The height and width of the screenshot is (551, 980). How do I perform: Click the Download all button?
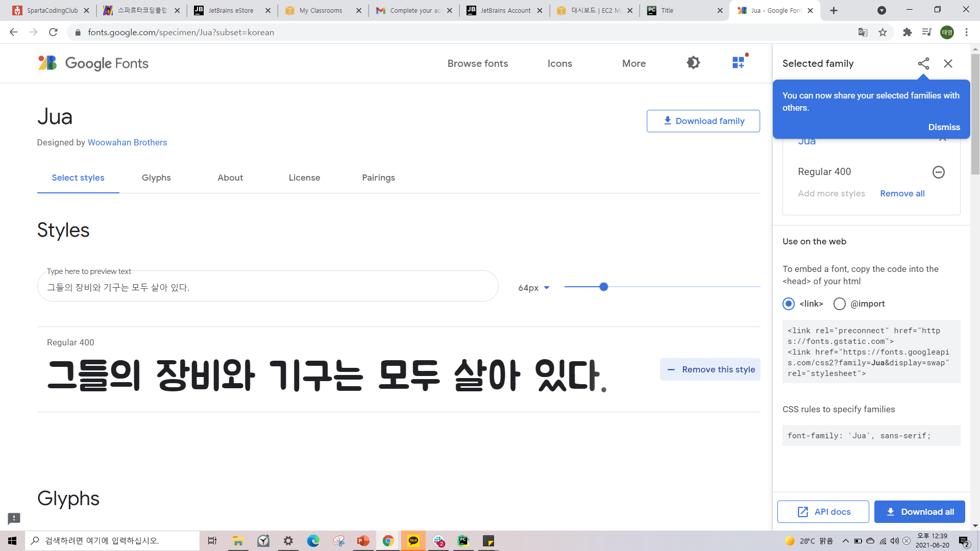point(919,512)
